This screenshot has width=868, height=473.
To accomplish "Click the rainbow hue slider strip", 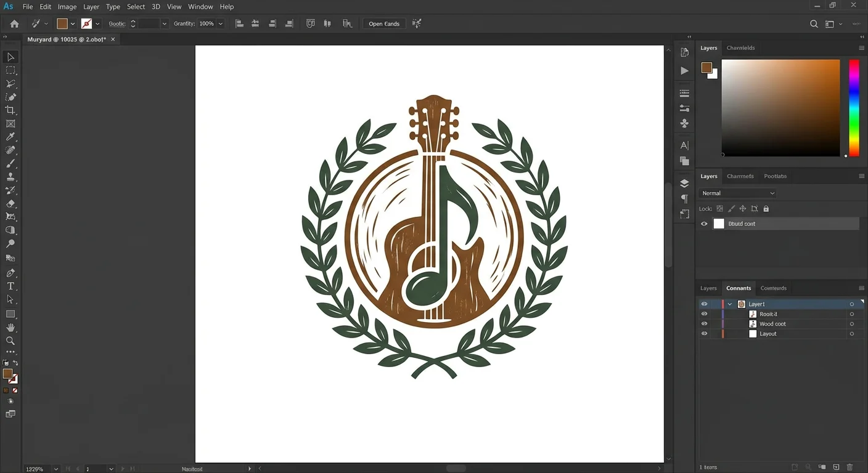I will pyautogui.click(x=854, y=108).
